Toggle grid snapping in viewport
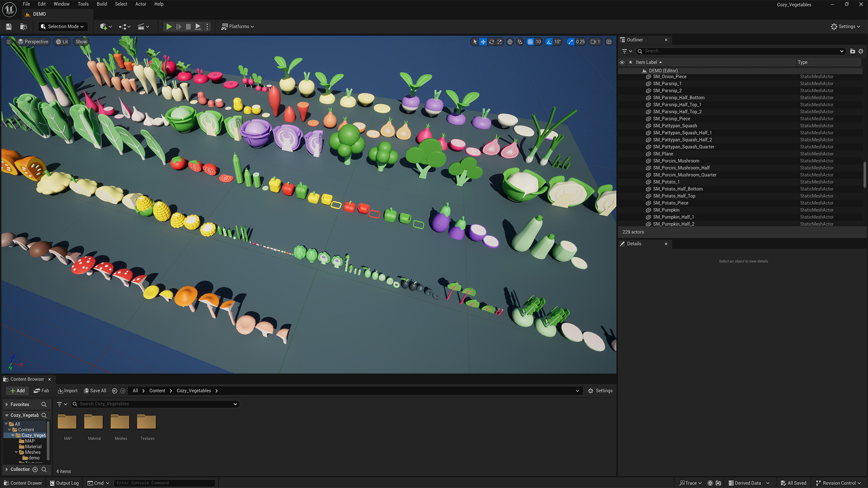The width and height of the screenshot is (868, 488). [530, 42]
